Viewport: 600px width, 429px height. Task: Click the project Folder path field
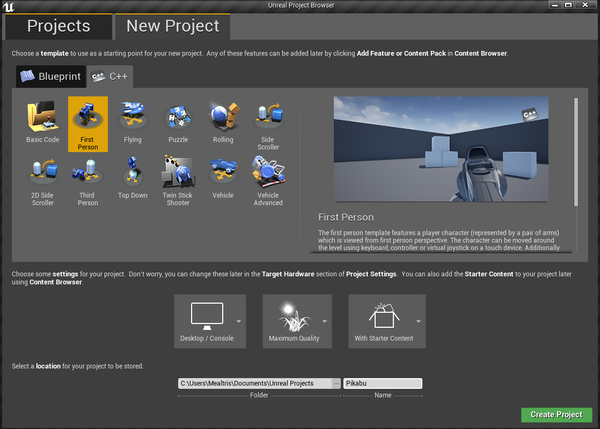click(257, 383)
